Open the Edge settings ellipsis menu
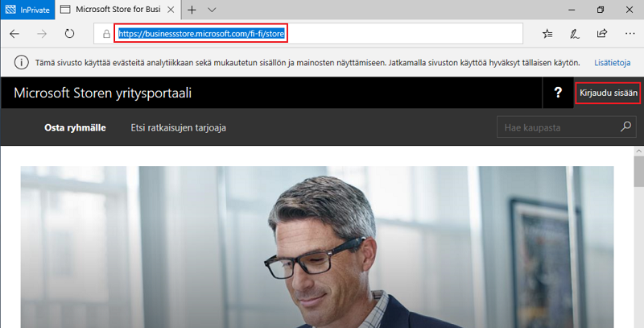This screenshot has height=328, width=644. point(630,34)
